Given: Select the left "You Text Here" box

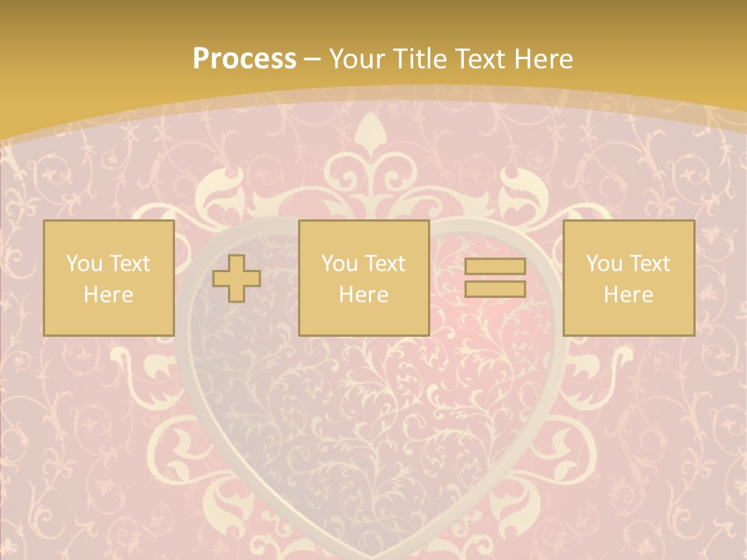Looking at the screenshot, I should click(109, 278).
